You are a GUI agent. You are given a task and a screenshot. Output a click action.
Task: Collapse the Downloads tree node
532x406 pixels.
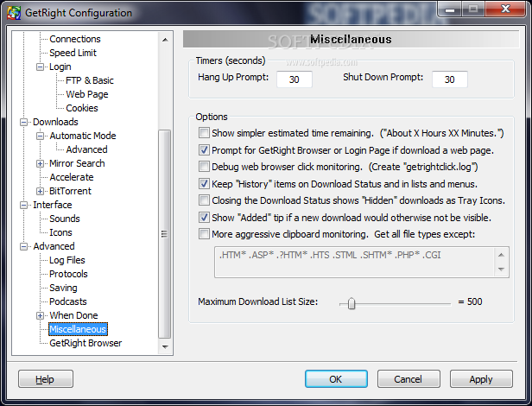pyautogui.click(x=23, y=122)
